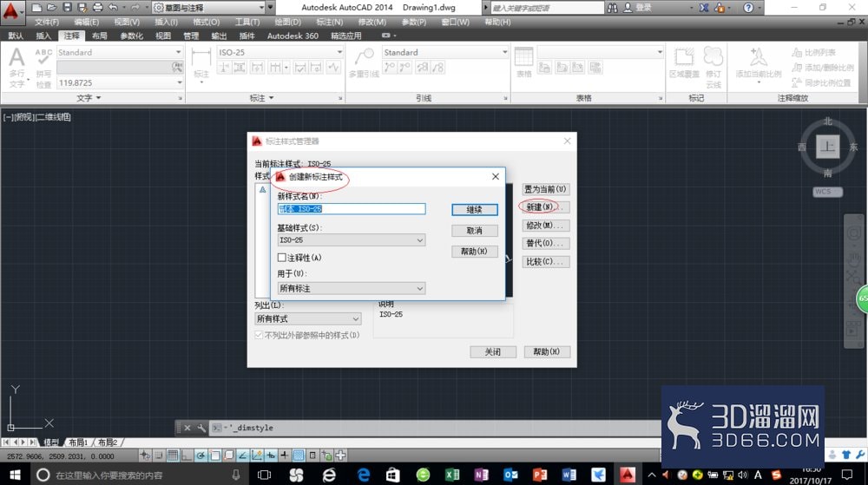868x485 pixels.
Task: Click the 修改(M)... button
Action: (545, 225)
